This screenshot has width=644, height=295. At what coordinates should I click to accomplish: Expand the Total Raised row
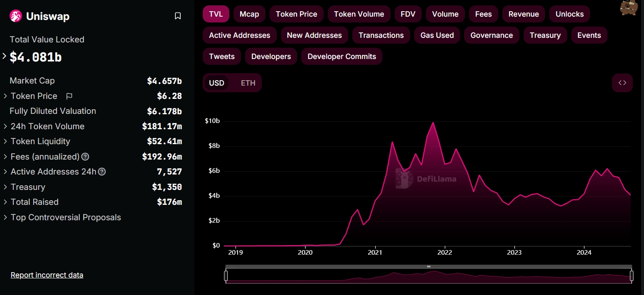pyautogui.click(x=5, y=202)
